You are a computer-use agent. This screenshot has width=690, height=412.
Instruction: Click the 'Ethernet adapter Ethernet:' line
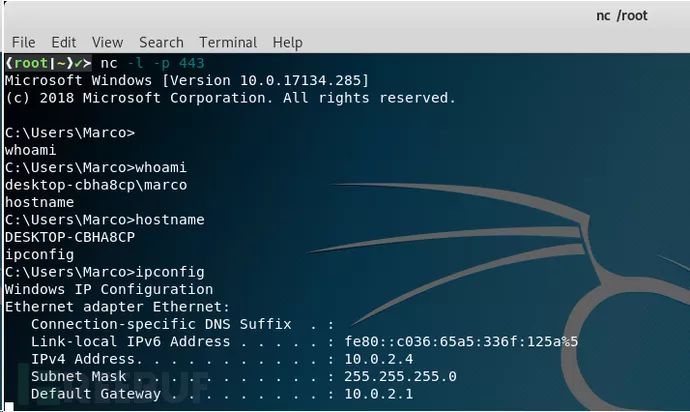point(117,307)
